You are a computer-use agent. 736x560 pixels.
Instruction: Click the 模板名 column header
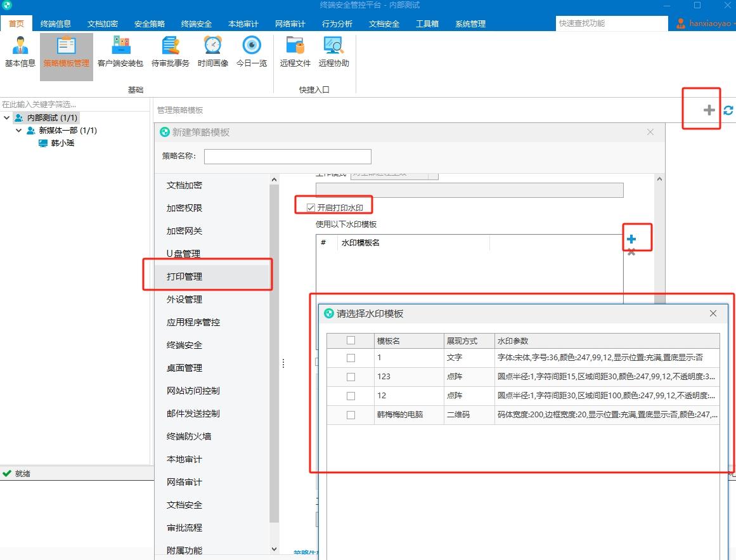coord(410,341)
